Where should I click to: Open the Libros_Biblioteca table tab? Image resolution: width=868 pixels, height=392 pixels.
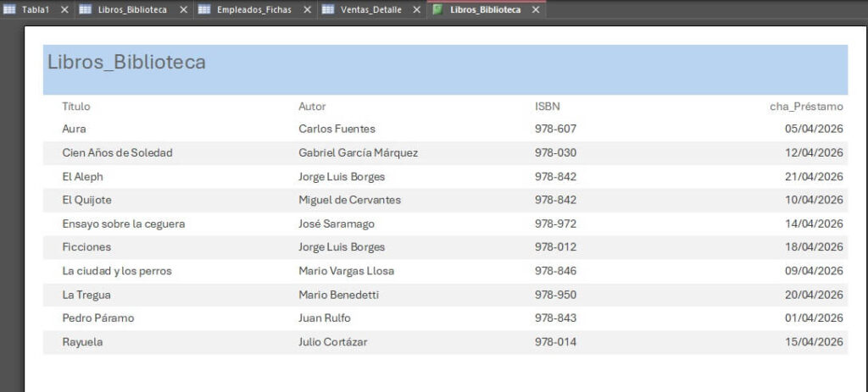[x=132, y=9]
